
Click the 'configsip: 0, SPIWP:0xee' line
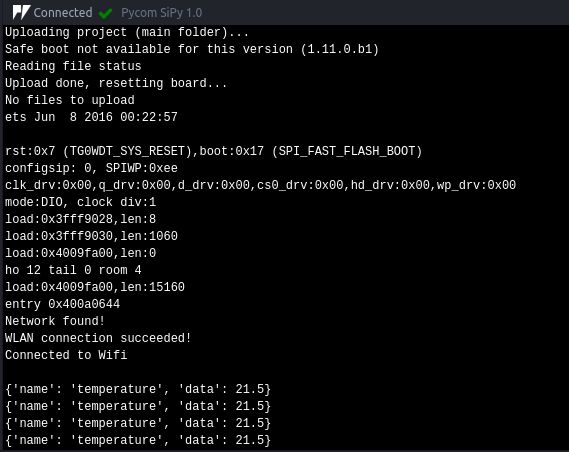pyautogui.click(x=91, y=168)
